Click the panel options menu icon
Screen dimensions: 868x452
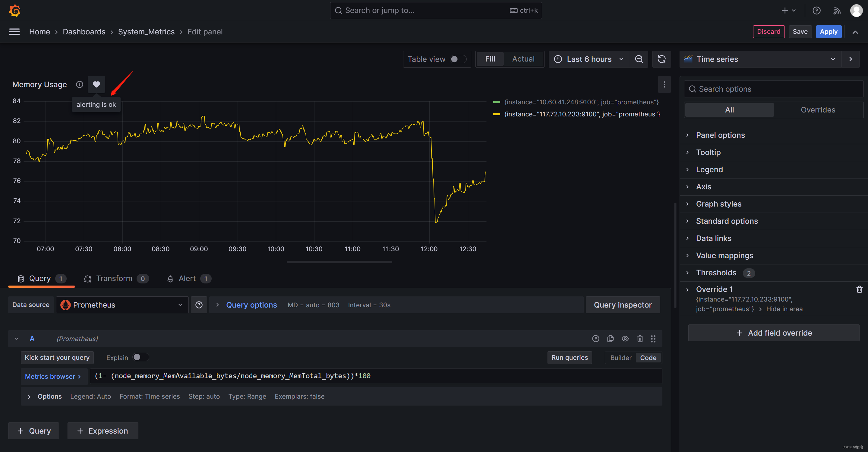click(x=664, y=84)
